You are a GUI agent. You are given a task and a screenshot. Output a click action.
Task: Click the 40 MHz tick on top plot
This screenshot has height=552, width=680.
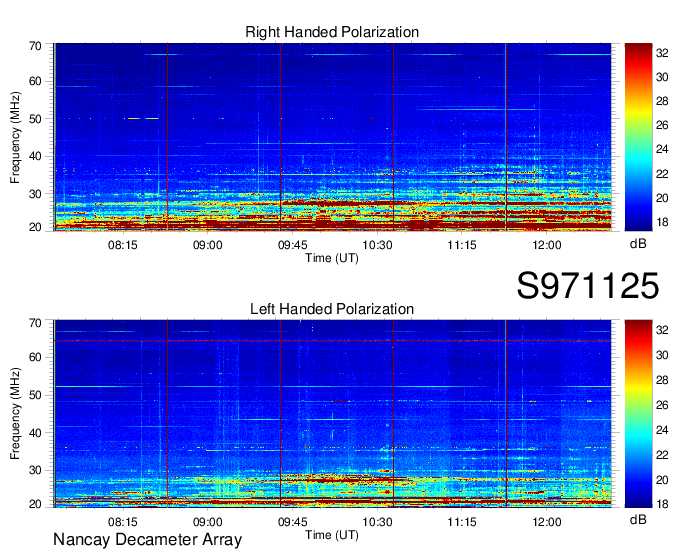tap(36, 156)
